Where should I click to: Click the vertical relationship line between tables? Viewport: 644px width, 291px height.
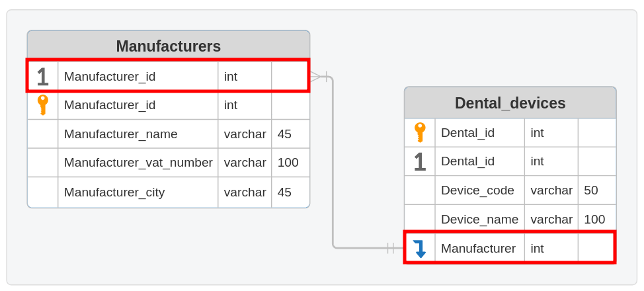tap(333, 165)
